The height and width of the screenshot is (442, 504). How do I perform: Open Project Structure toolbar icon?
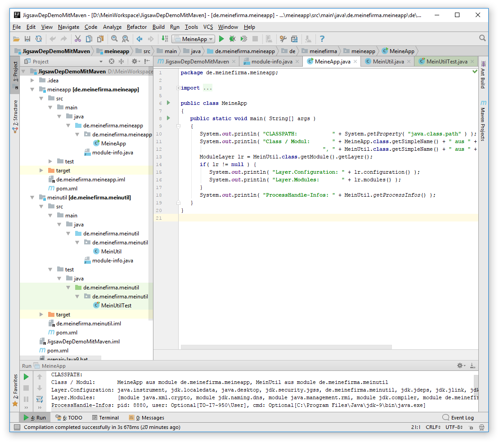tap(294, 39)
